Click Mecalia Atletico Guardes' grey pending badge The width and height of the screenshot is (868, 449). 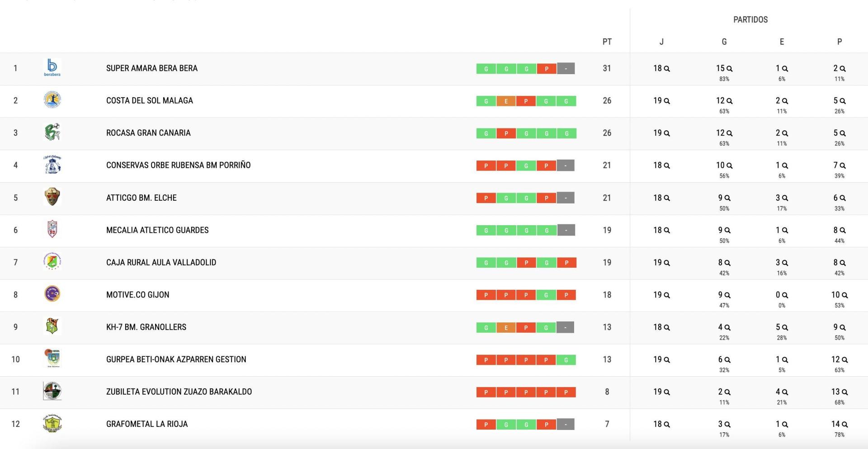(566, 230)
